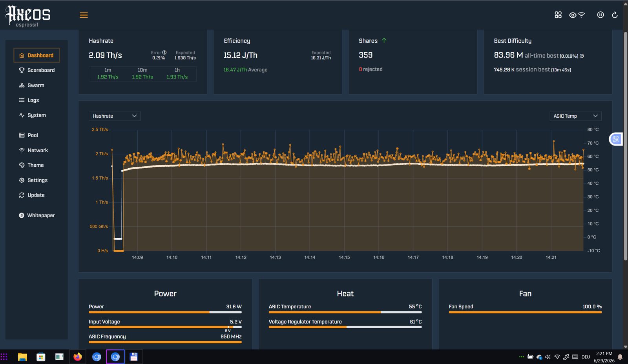
Task: Click the page vertical scrollbar
Action: [x=625, y=145]
